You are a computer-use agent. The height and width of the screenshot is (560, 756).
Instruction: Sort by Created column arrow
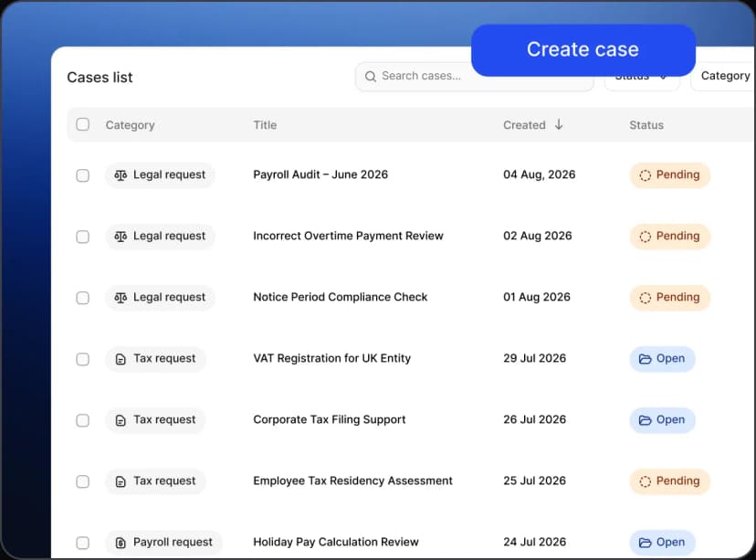559,124
